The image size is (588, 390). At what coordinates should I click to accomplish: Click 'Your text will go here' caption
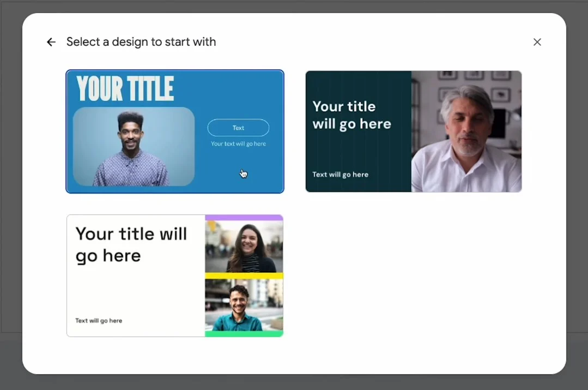pyautogui.click(x=238, y=144)
